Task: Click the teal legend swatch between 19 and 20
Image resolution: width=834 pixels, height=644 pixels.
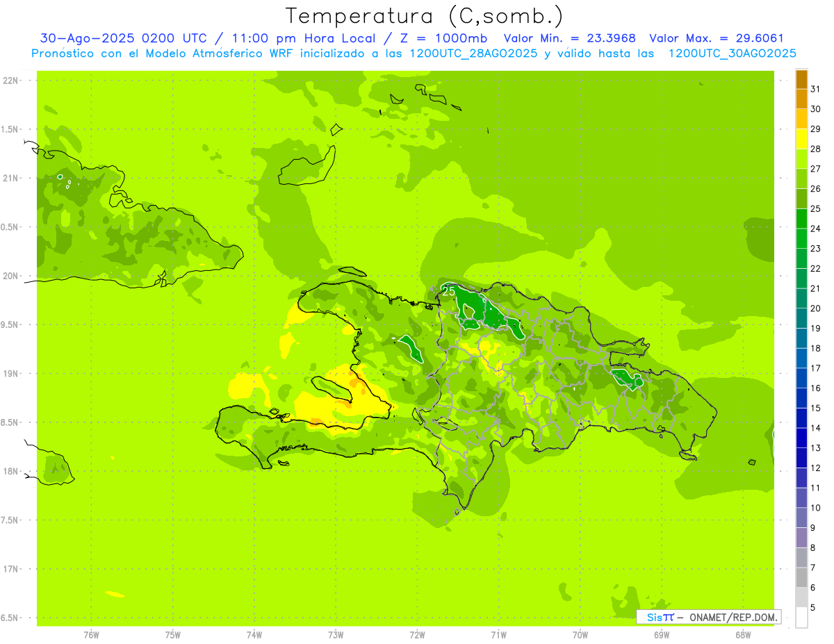Action: 801,318
